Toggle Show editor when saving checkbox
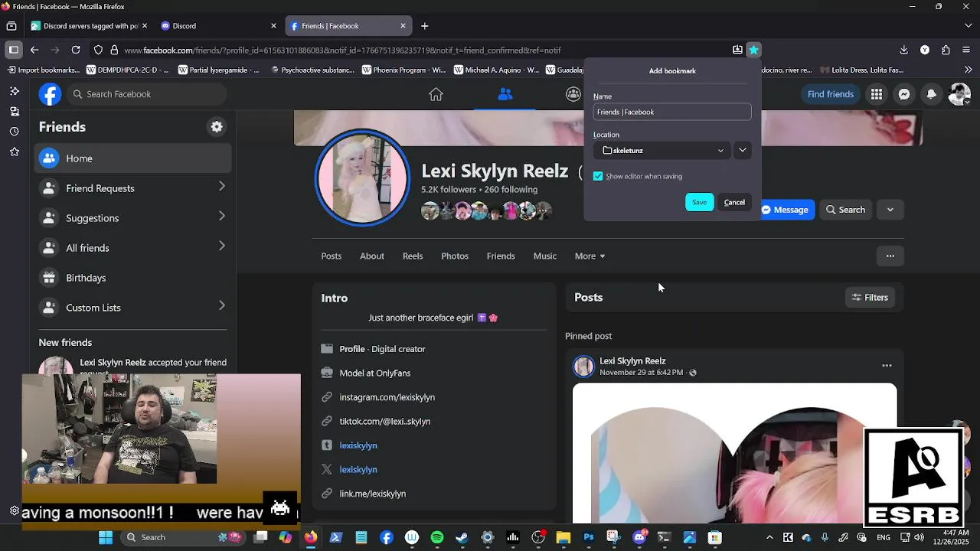 click(598, 176)
